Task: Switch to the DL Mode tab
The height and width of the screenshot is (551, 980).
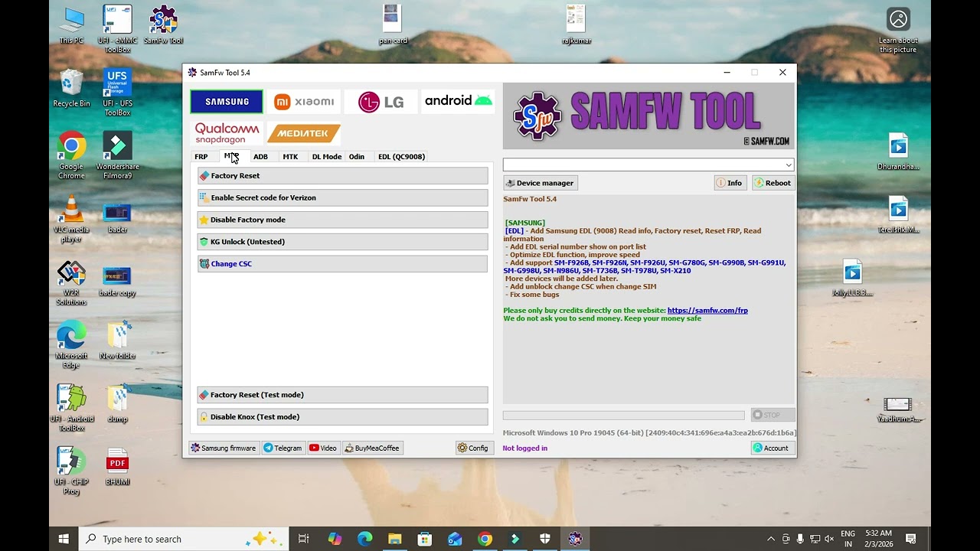Action: tap(327, 156)
